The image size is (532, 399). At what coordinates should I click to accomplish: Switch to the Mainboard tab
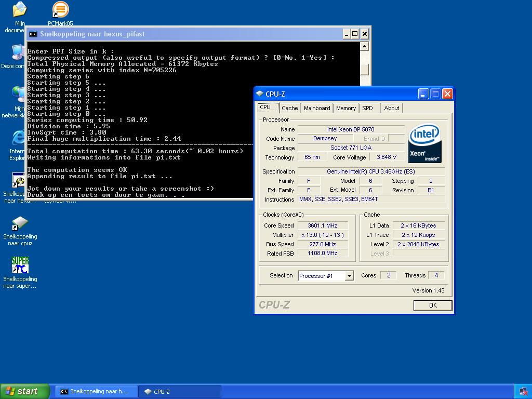317,108
